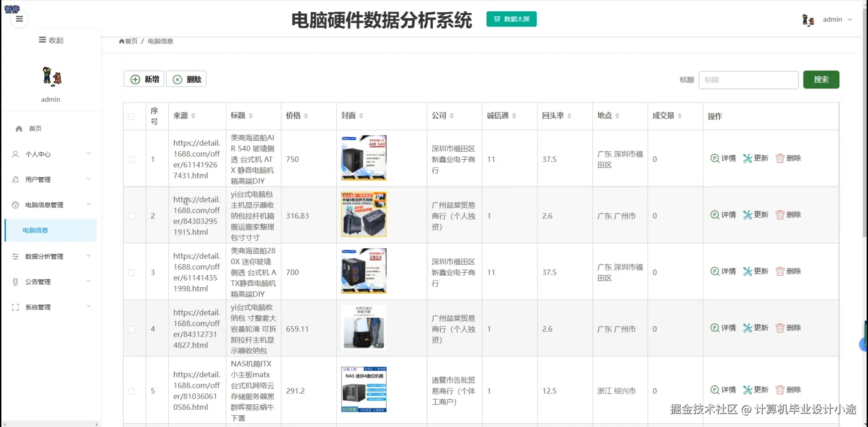This screenshot has height=427, width=868.
Task: Click the 删除 batch delete button
Action: [186, 79]
